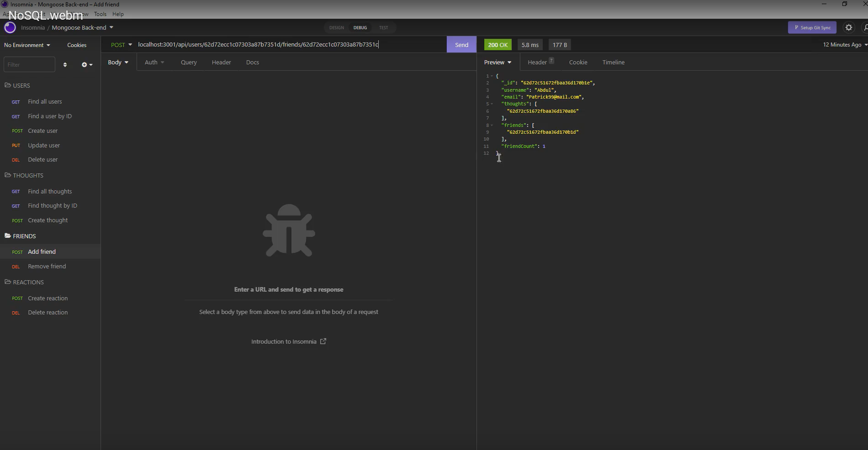Click Setup Git Sync button
Viewport: 868px width, 450px height.
click(812, 27)
